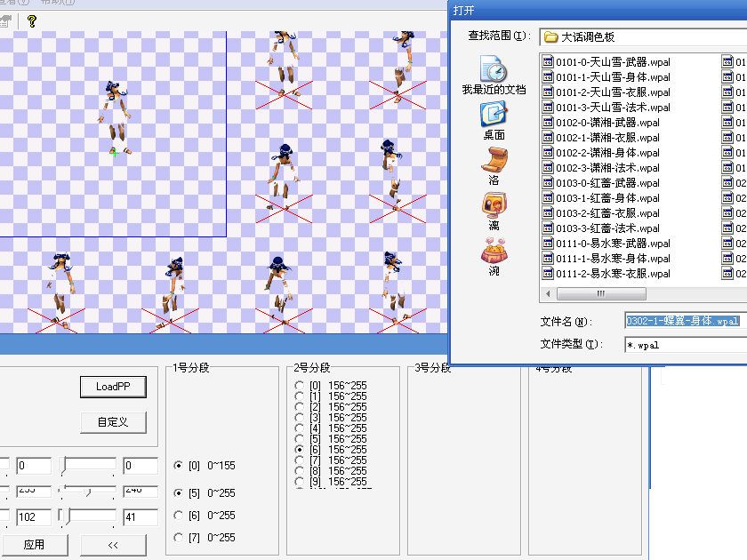Click file icon of 0103-0-红莲-武器.wpal
Image resolution: width=747 pixels, height=560 pixels.
[x=548, y=183]
